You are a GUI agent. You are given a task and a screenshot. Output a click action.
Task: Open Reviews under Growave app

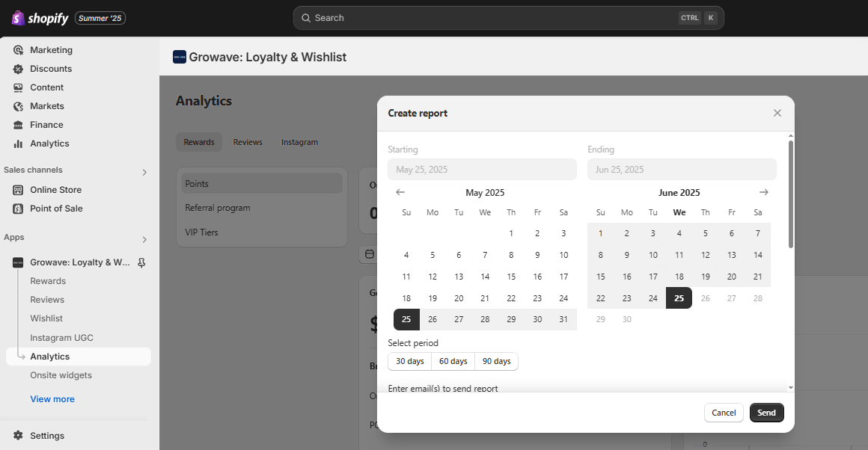click(x=47, y=300)
